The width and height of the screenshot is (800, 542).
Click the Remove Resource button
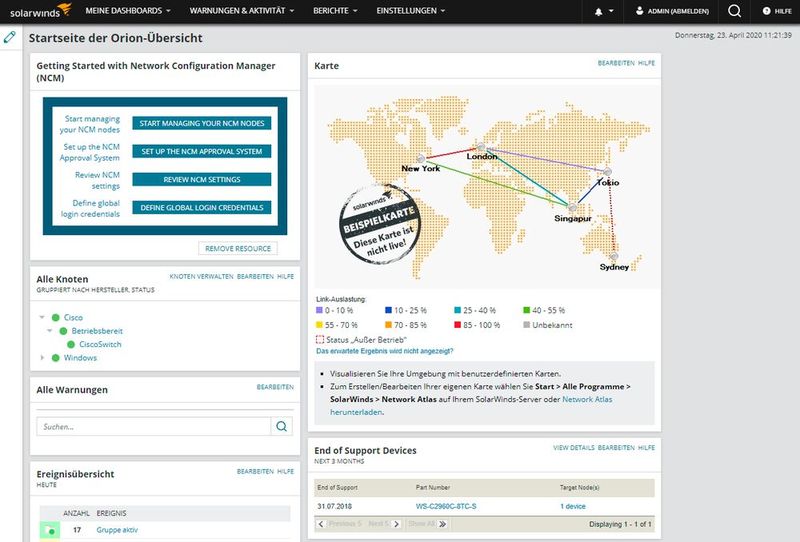(x=238, y=249)
